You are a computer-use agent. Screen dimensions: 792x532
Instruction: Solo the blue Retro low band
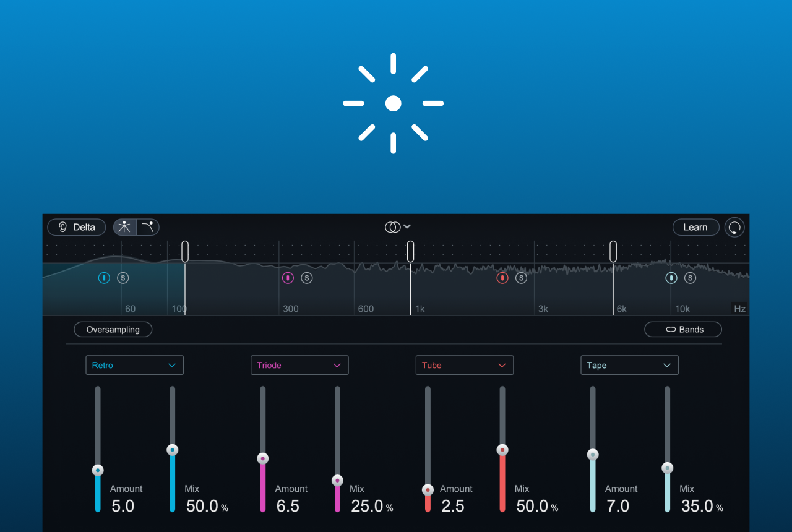(x=123, y=278)
